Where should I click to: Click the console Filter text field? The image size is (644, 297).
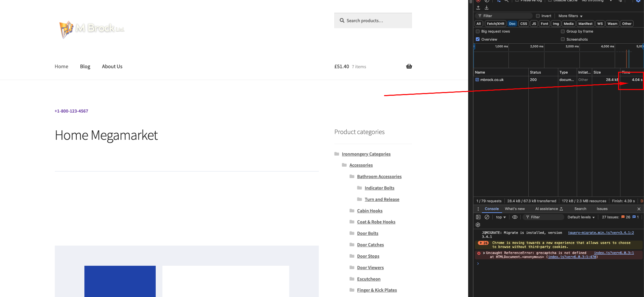[x=543, y=217]
